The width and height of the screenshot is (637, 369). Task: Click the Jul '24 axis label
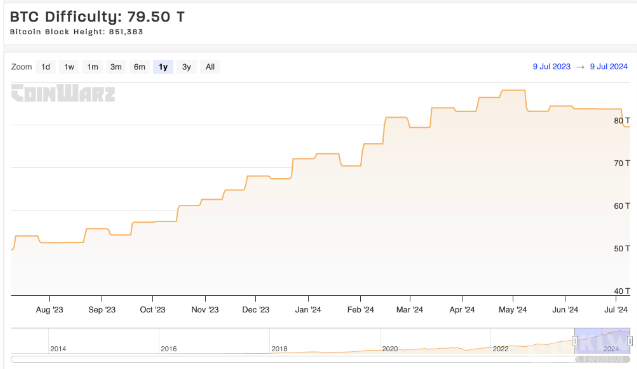616,310
